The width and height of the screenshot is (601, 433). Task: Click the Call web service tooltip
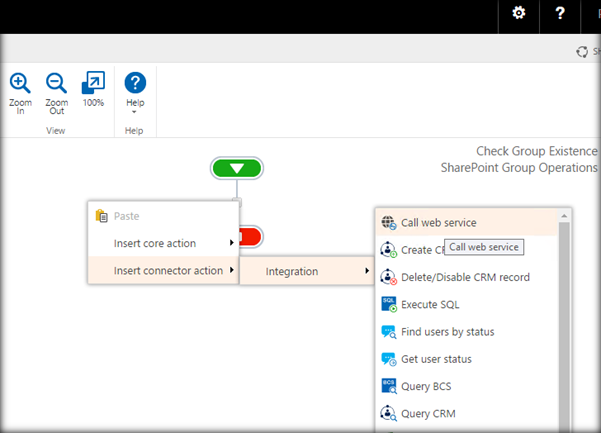tap(484, 247)
